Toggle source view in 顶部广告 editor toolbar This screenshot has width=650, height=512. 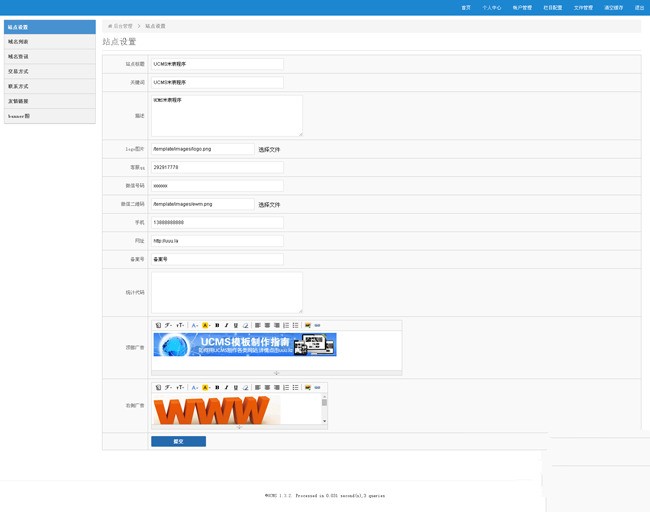158,325
